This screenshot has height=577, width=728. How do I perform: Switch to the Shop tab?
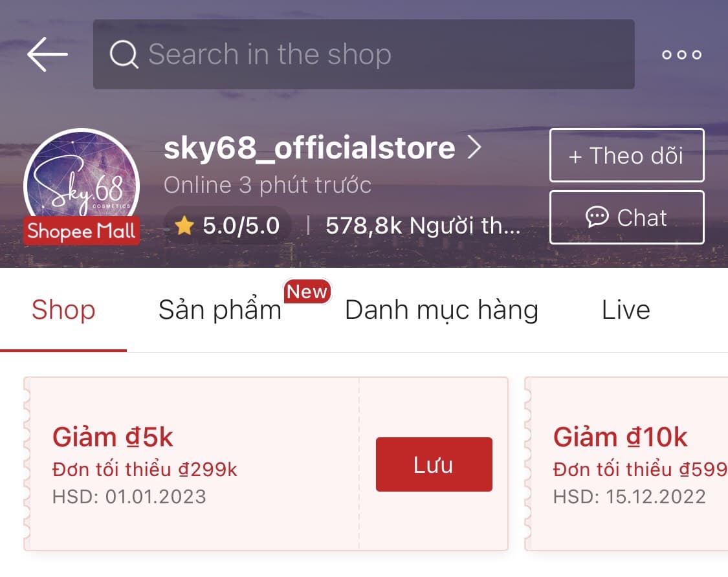click(x=63, y=310)
